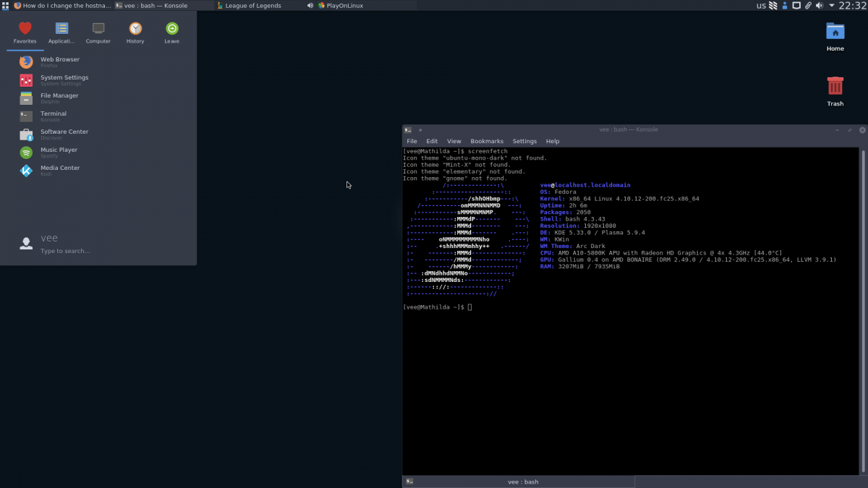Pin Konsole window on all desktops

pos(420,130)
